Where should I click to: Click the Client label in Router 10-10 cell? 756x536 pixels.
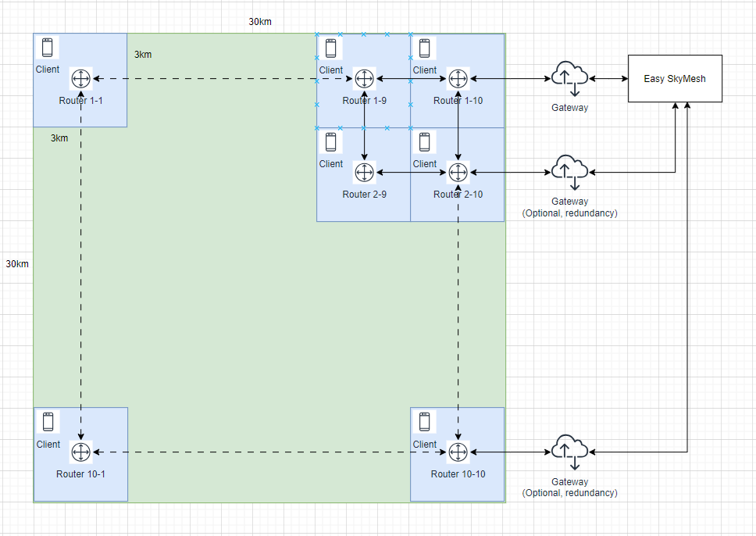(x=424, y=445)
